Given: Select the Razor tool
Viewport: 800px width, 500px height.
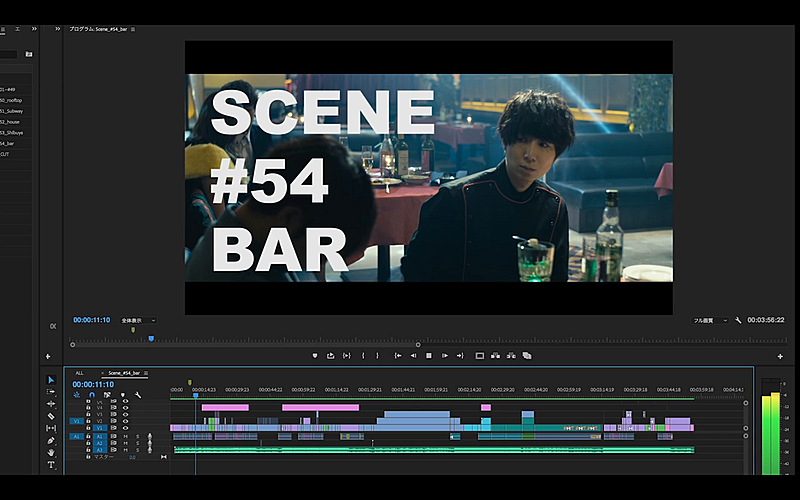Looking at the screenshot, I should tap(51, 416).
